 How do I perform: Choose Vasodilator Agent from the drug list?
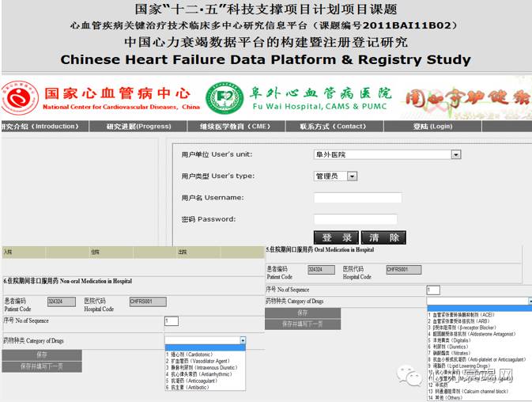coord(206,361)
